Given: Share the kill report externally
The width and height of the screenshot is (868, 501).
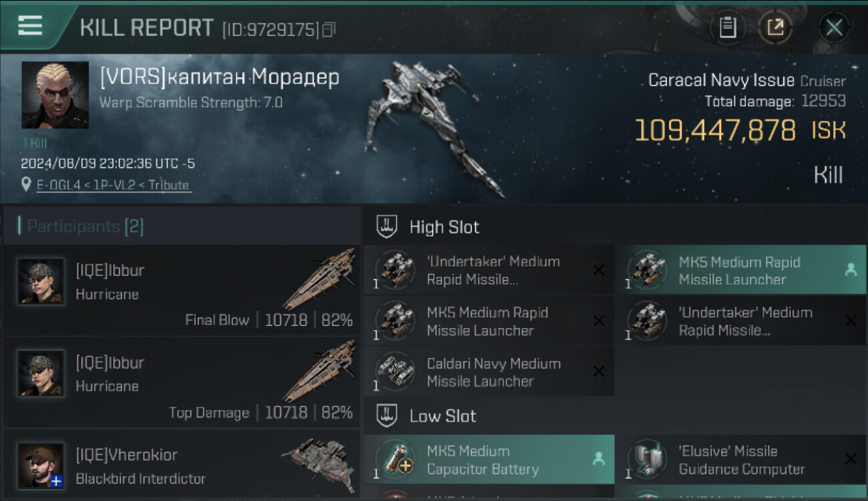Looking at the screenshot, I should coord(775,28).
